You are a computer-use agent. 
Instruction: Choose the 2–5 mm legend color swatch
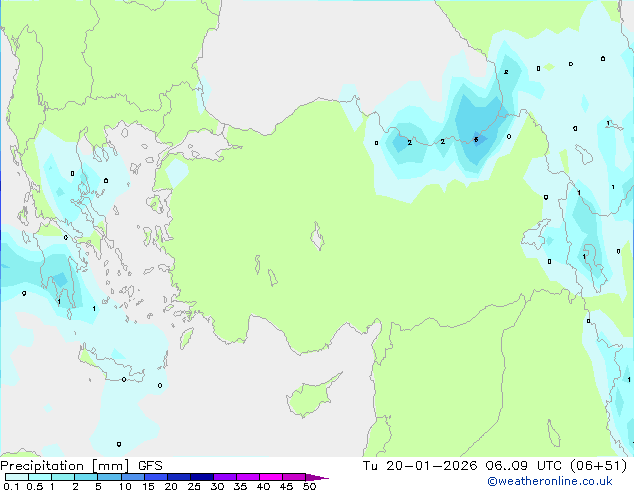(86, 477)
